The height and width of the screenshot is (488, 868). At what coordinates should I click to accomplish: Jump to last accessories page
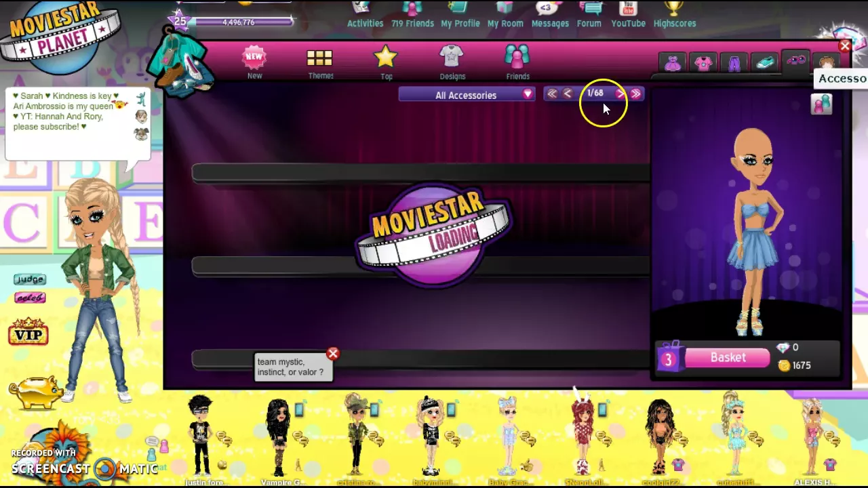tap(636, 94)
